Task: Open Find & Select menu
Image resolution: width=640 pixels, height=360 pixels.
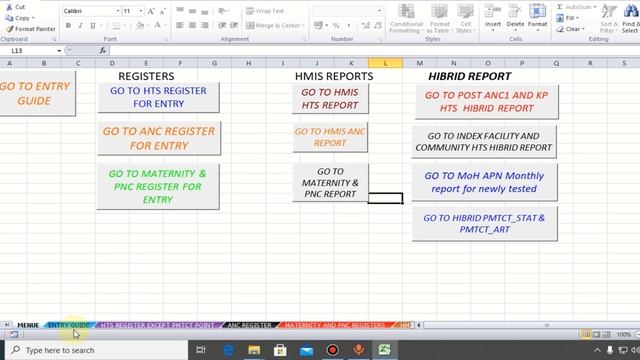Action: point(630,19)
